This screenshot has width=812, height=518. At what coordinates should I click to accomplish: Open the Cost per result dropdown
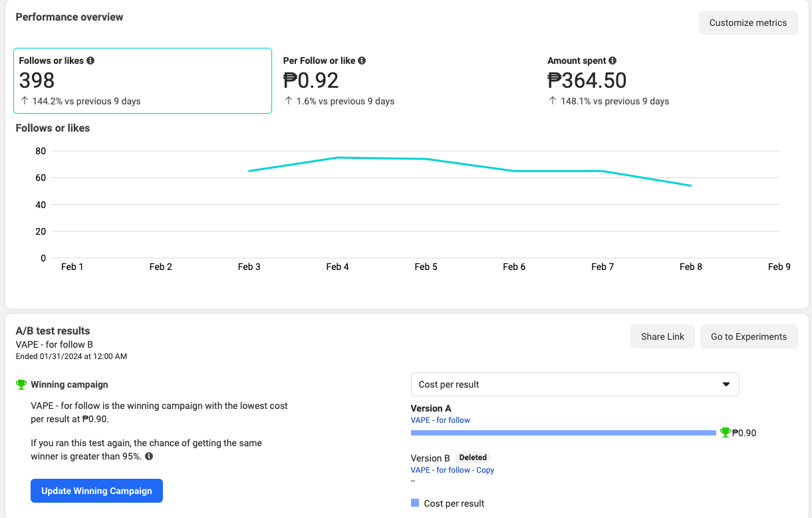(x=575, y=384)
